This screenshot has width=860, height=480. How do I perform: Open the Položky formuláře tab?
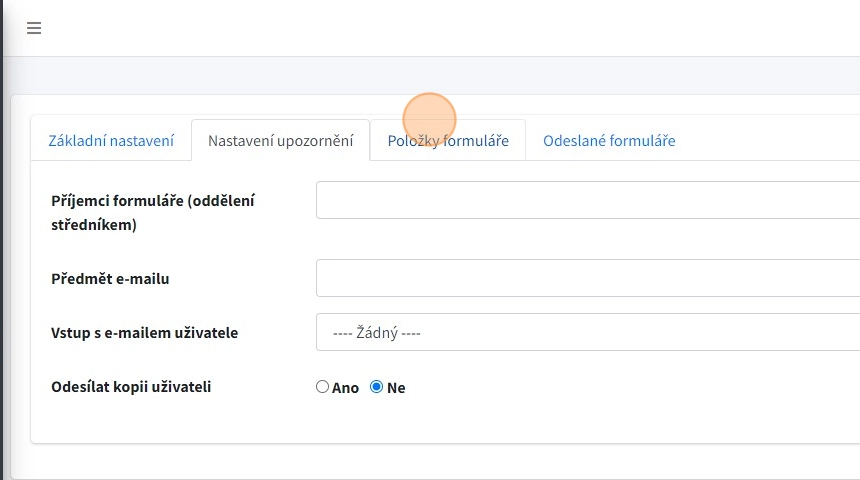[x=448, y=141]
